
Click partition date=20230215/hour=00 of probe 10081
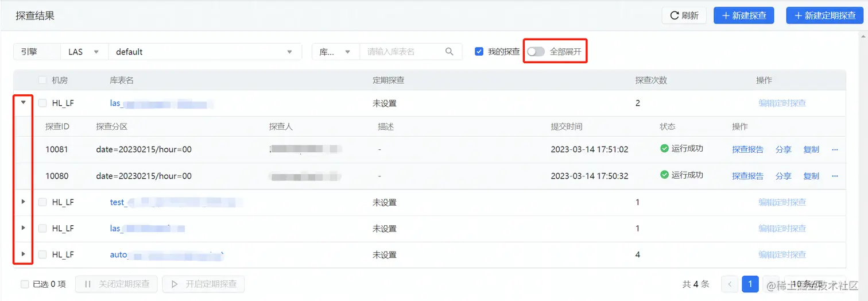click(144, 149)
